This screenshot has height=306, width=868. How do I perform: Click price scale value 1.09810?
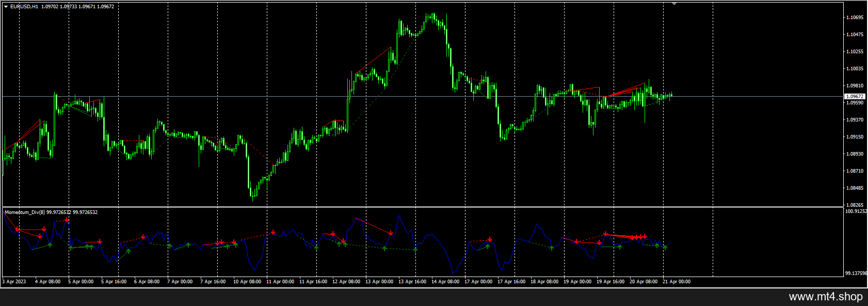click(x=855, y=86)
